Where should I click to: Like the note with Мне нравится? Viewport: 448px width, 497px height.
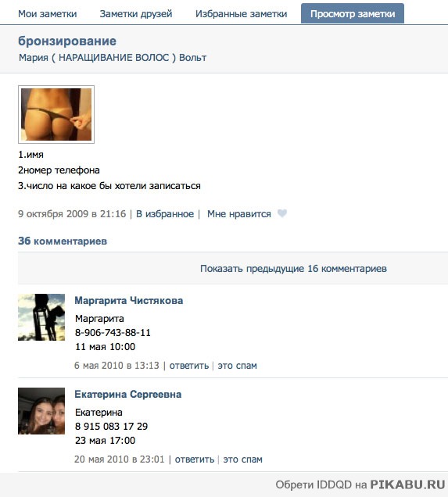click(239, 214)
